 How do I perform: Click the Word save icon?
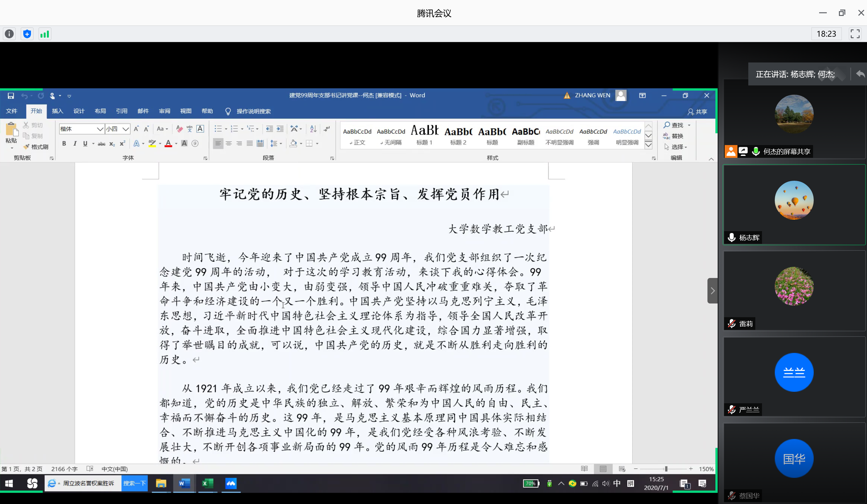11,96
